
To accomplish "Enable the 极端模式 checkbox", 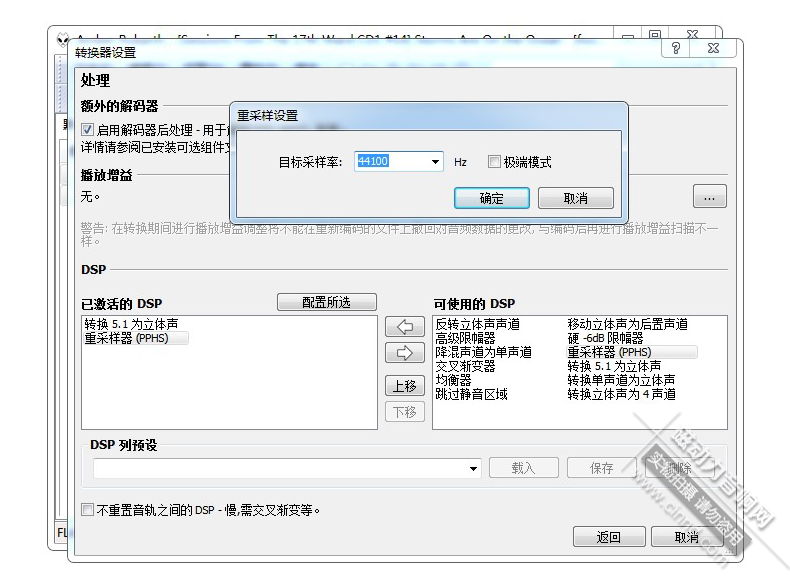I will (x=495, y=162).
